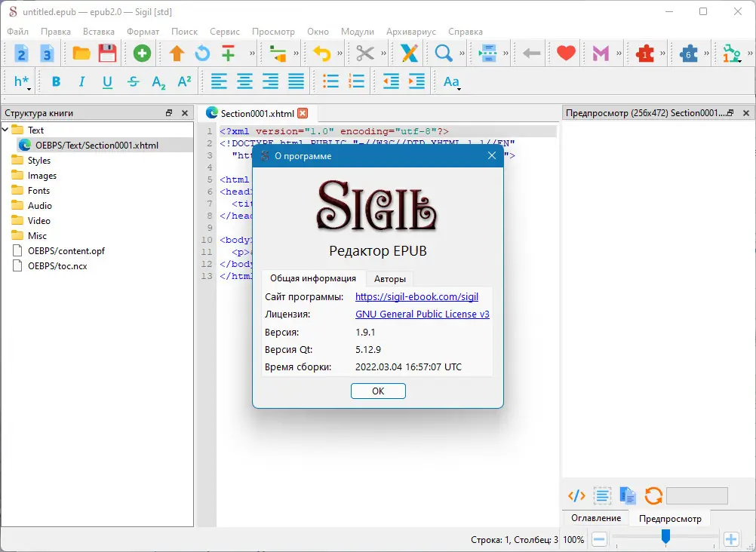This screenshot has height=552, width=756.
Task: Click the blue X toolbar icon
Action: click(x=409, y=53)
